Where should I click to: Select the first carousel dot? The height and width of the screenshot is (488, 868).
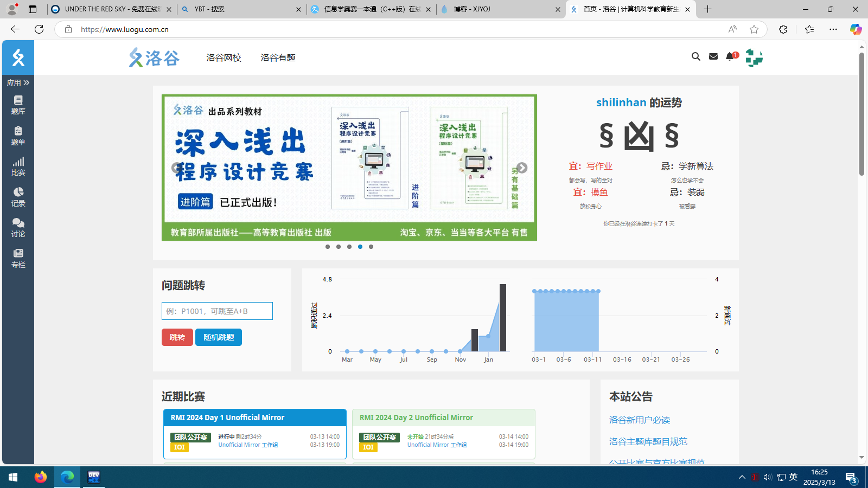point(328,247)
